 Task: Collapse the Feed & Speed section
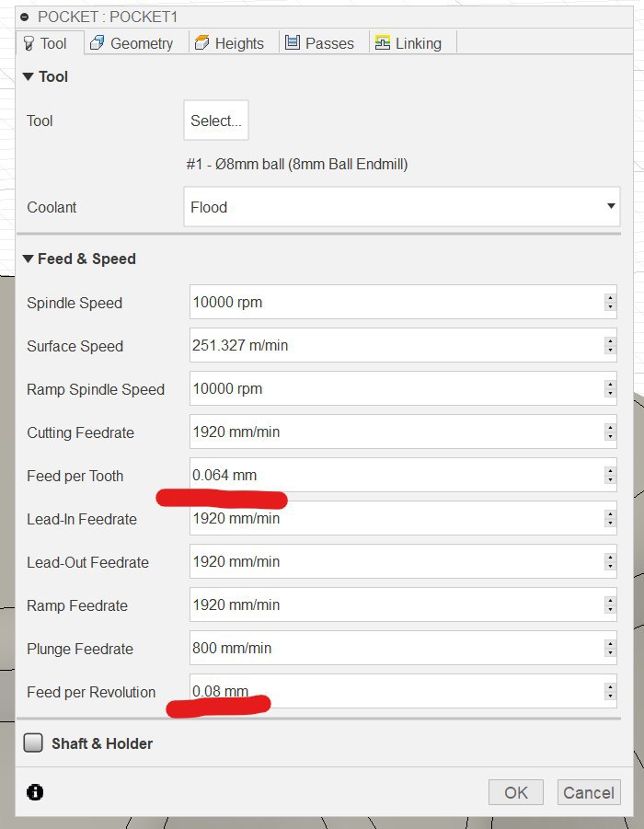29,259
